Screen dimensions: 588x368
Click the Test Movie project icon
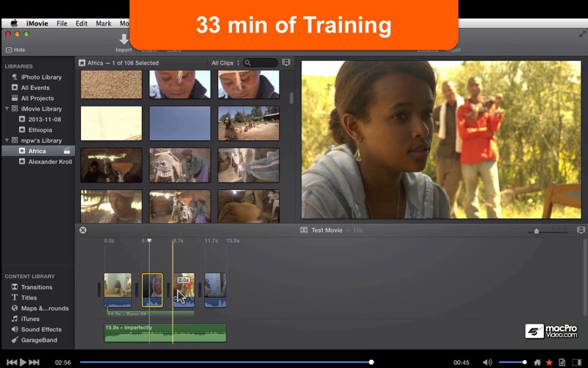(x=304, y=230)
